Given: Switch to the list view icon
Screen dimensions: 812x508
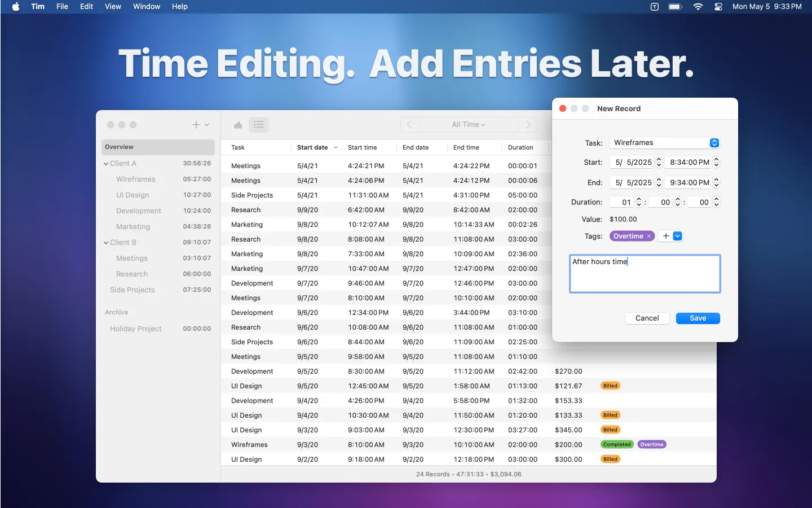Looking at the screenshot, I should [x=259, y=125].
